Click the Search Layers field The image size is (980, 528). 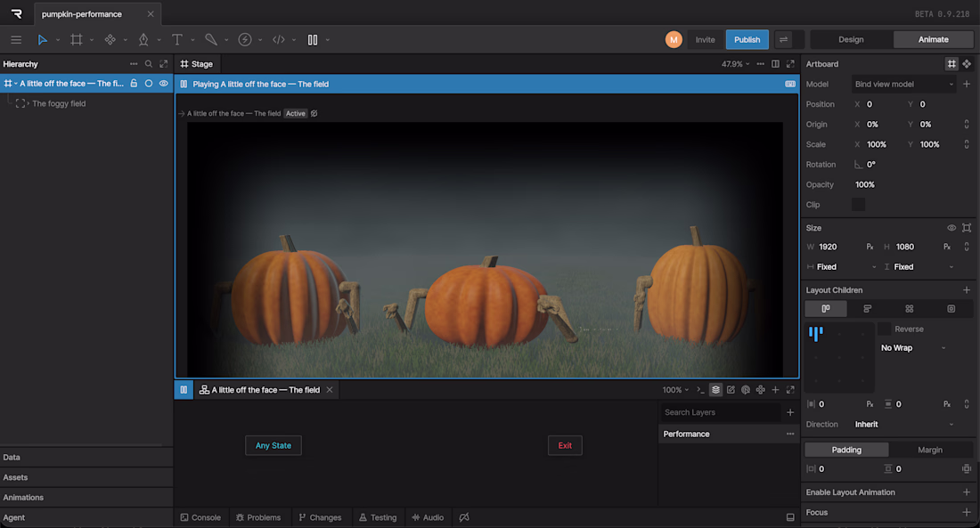[x=721, y=412]
